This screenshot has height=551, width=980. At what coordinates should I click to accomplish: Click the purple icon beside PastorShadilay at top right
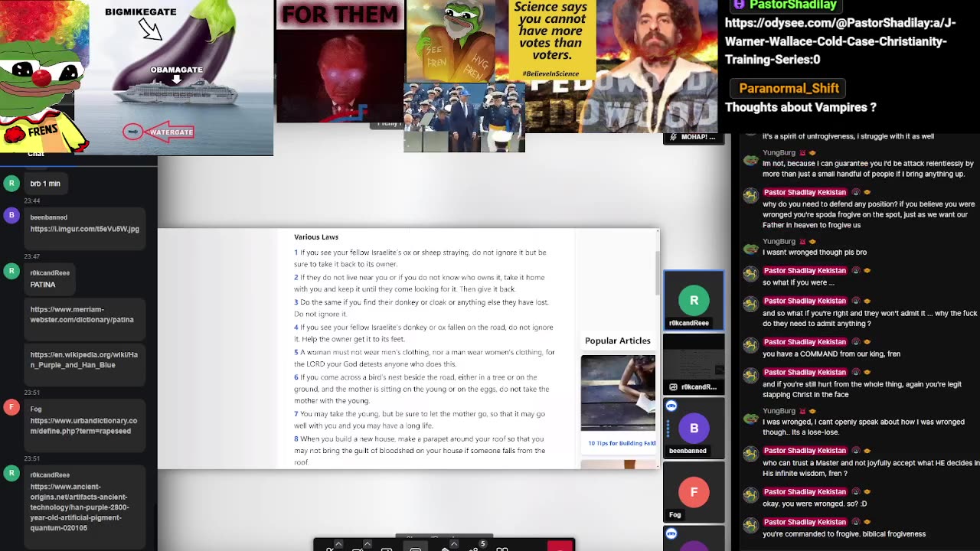739,5
